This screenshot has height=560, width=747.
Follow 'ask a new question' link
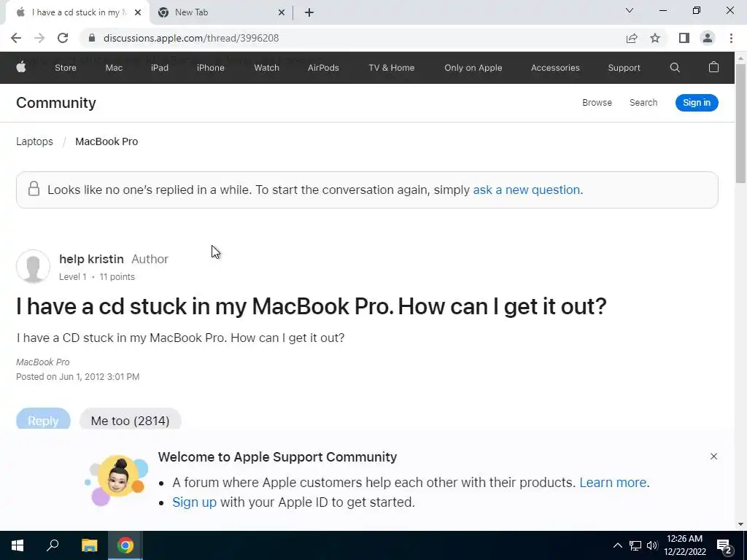click(x=528, y=190)
